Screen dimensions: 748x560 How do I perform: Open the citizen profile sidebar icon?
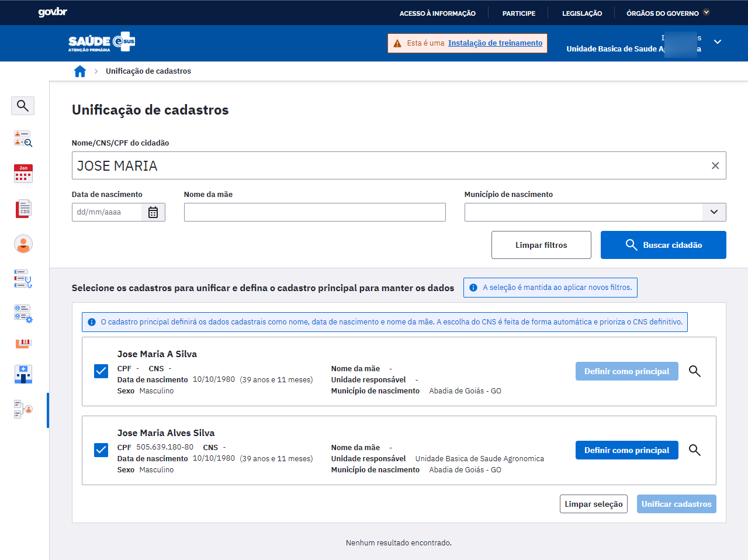[x=23, y=244]
